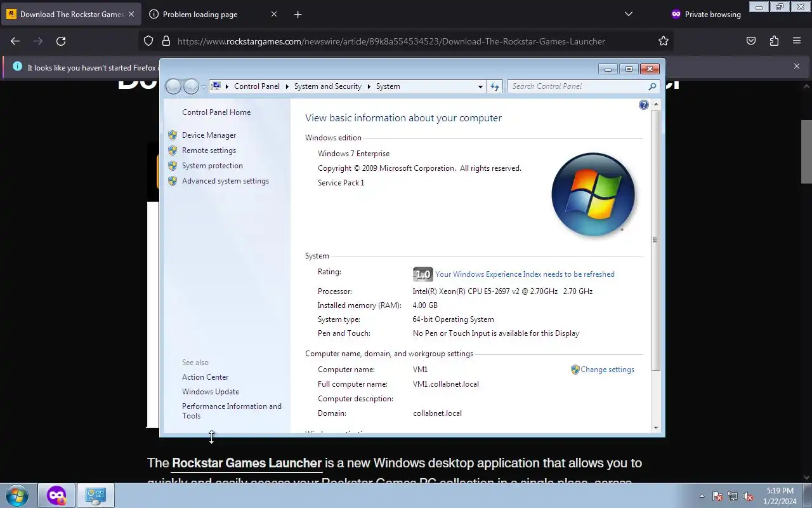Close the Problem loading page tab
Viewport: 812px width, 508px height.
click(274, 14)
